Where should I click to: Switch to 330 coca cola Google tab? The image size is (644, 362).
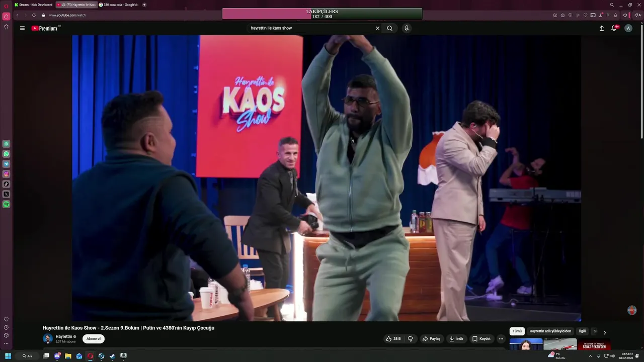pos(119,5)
